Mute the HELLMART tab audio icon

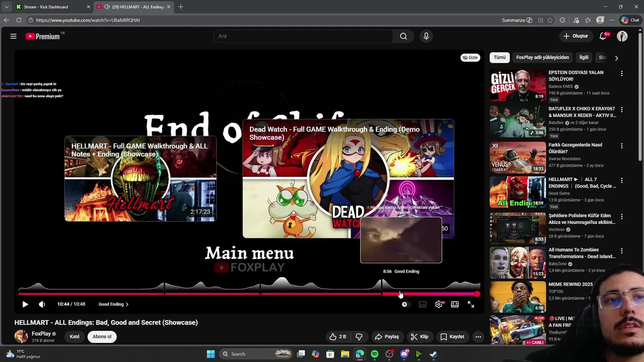click(107, 7)
